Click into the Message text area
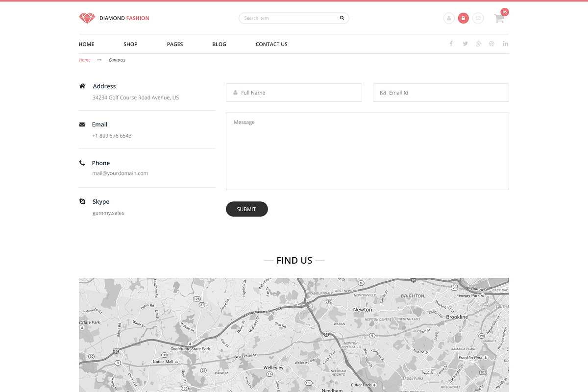588x392 pixels. click(367, 151)
